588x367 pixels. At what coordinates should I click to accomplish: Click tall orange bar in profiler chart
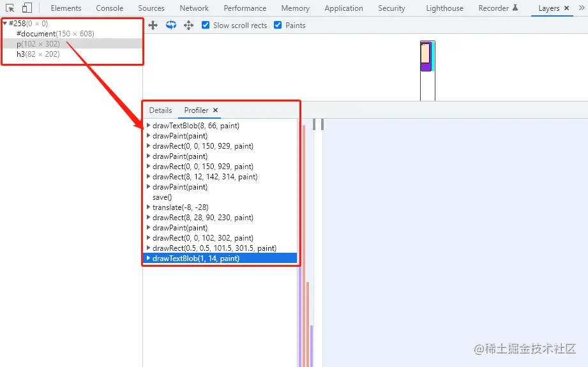(304, 246)
